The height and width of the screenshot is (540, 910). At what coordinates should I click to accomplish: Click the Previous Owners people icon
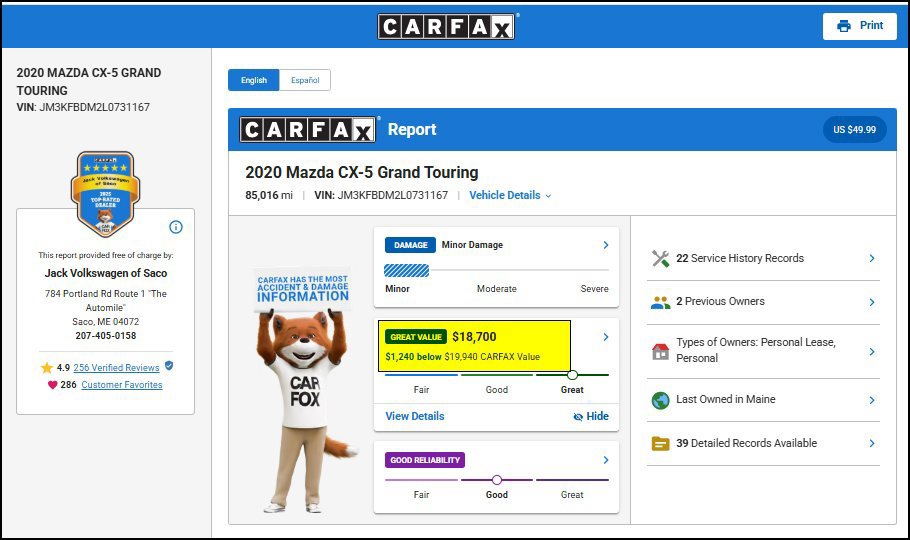(660, 302)
